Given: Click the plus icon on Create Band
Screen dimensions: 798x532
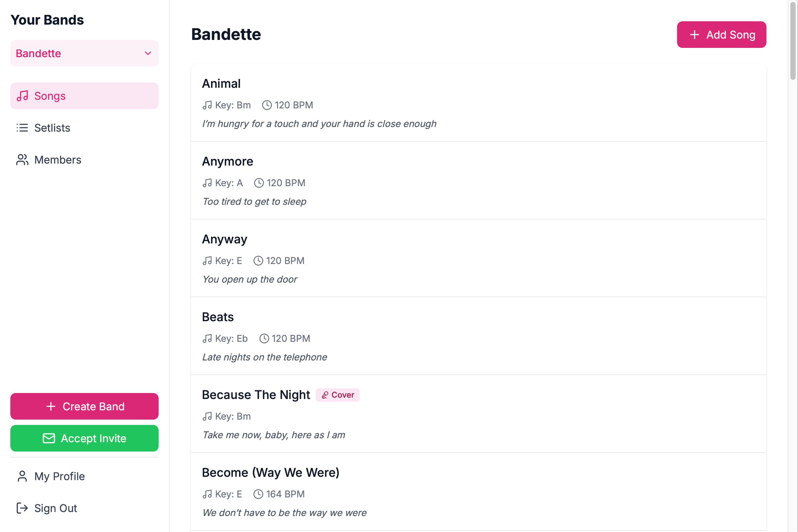Looking at the screenshot, I should [x=51, y=406].
